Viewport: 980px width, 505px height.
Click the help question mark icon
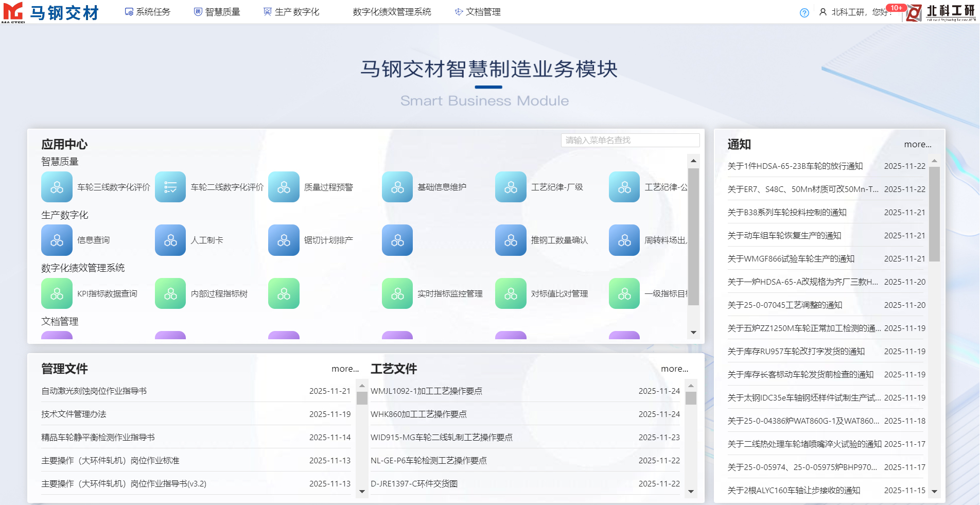(804, 12)
